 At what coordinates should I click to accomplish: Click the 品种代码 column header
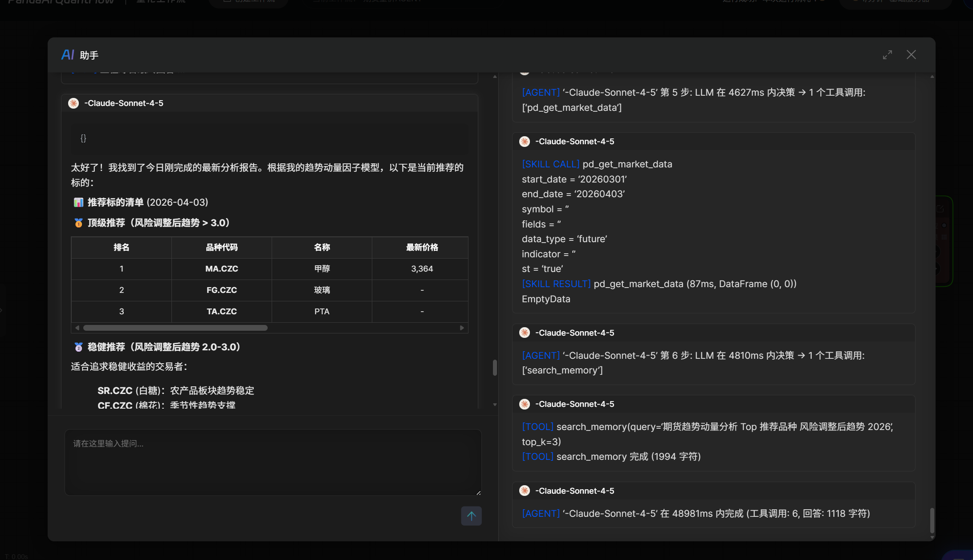coord(221,248)
